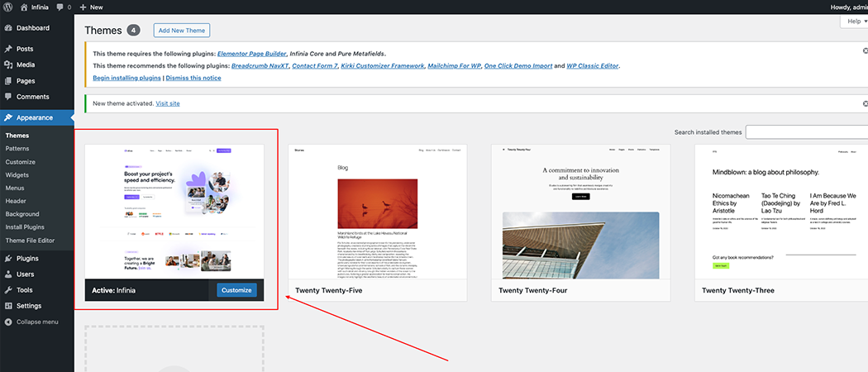Select Themes submenu item
Image resolution: width=868 pixels, height=372 pixels.
pyautogui.click(x=17, y=135)
